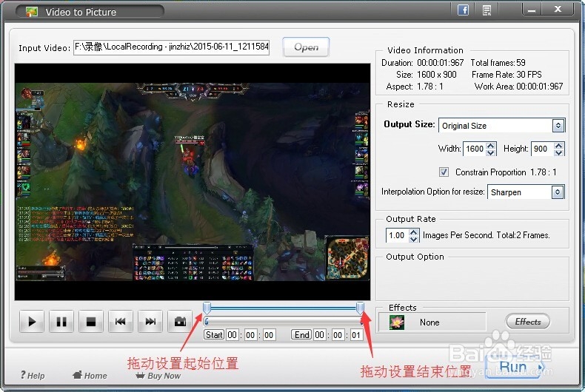This screenshot has width=585, height=392.
Task: Open the Effects button
Action: (528, 322)
